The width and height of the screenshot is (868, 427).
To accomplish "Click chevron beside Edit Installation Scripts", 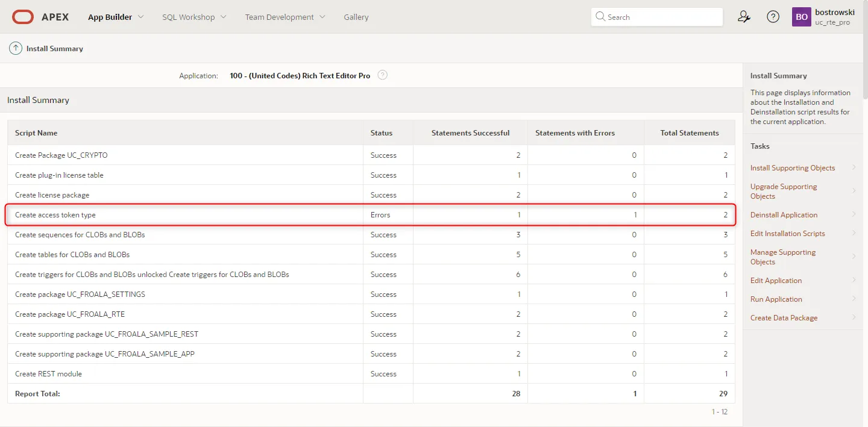I will point(854,233).
